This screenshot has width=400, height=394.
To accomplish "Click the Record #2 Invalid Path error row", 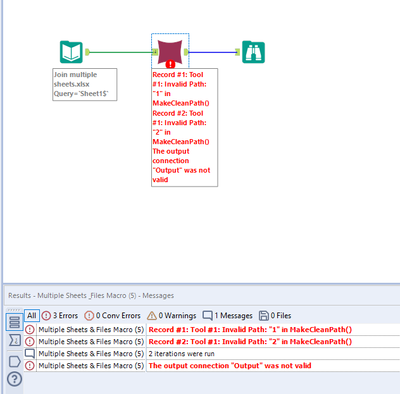I will tap(212, 342).
